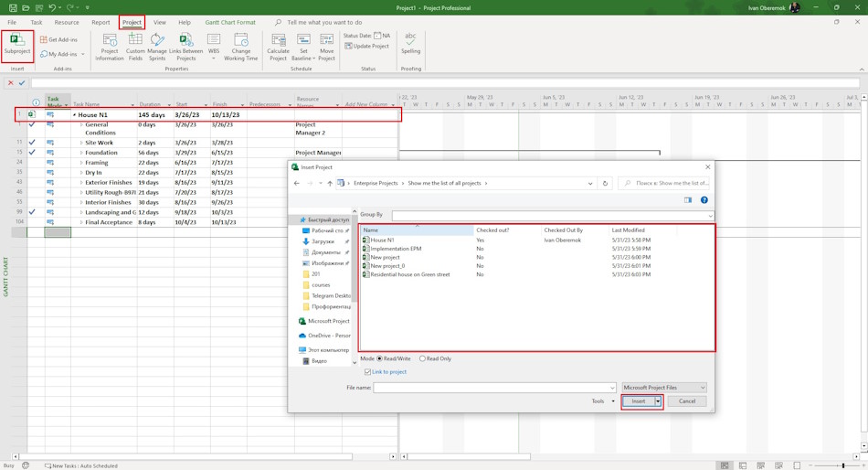Open the File menu tab
Viewport: 868px width, 470px height.
12,23
